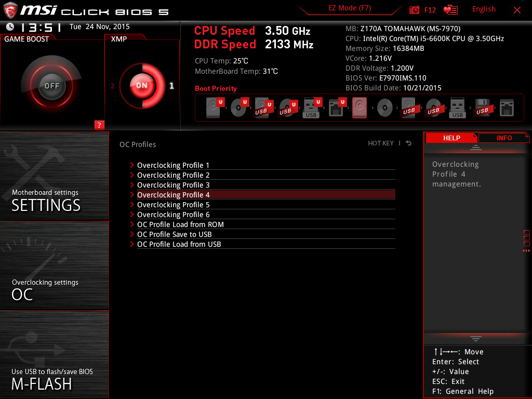Click the BIOS Ver E7970IMS.110 line
The image size is (532, 399).
coord(386,78)
